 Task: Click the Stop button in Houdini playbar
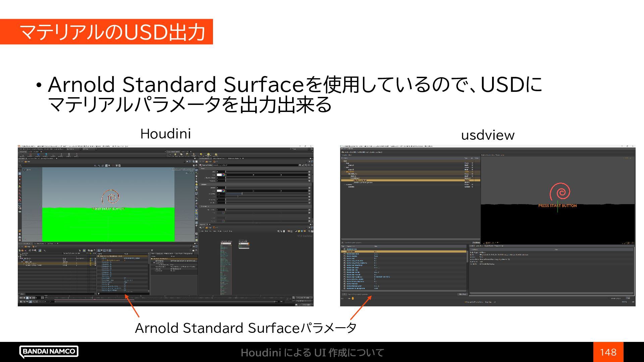tap(28, 298)
